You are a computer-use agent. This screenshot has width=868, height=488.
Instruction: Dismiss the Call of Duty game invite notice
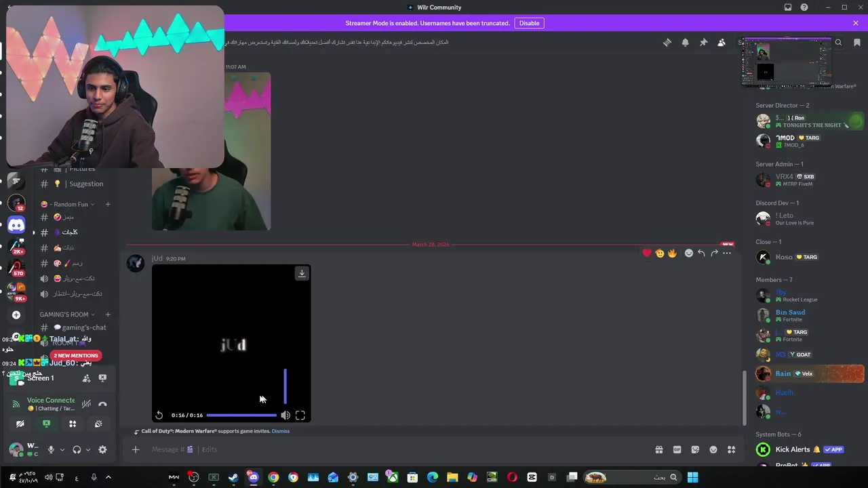click(281, 431)
